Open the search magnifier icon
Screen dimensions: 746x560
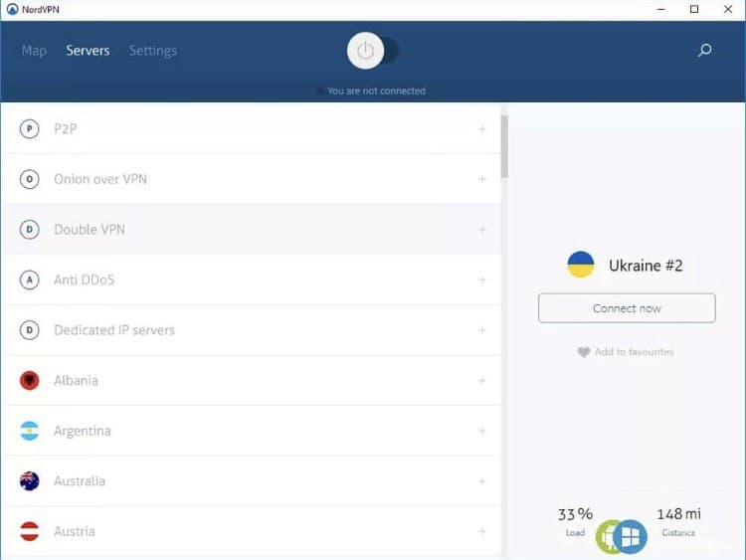tap(704, 50)
